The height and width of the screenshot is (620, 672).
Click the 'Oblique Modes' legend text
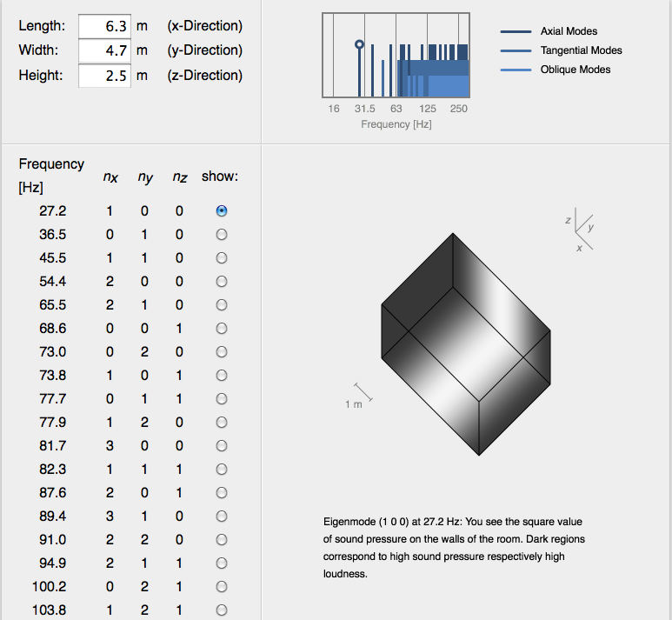tap(576, 70)
